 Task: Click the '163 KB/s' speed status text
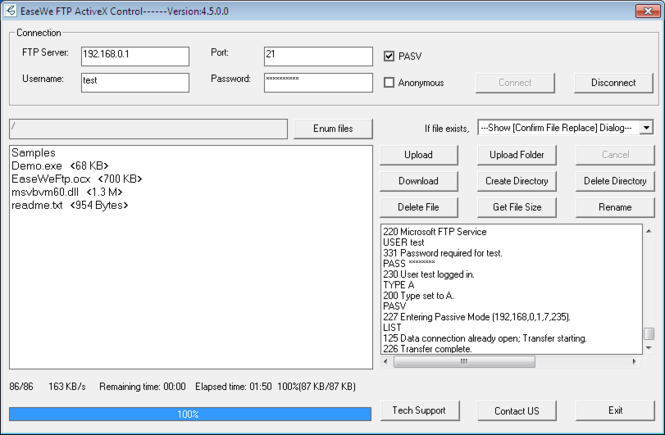coord(67,386)
